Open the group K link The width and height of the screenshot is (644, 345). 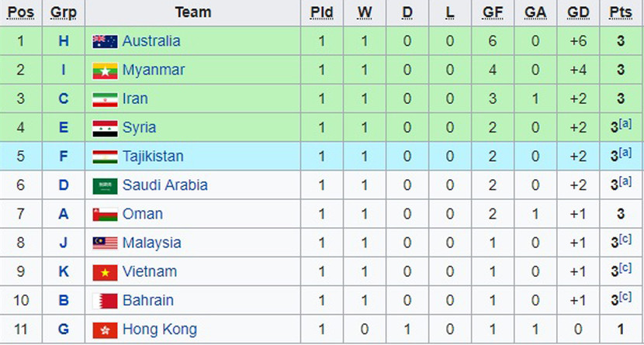coord(64,272)
